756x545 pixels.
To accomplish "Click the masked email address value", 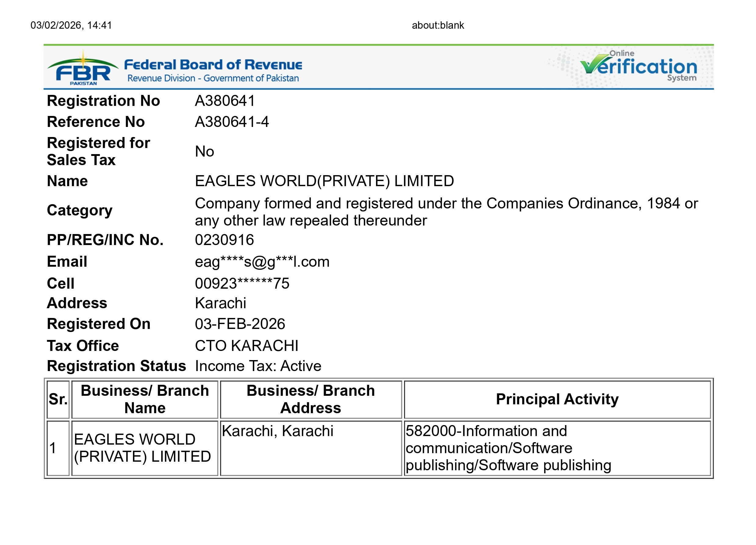I will 262,262.
